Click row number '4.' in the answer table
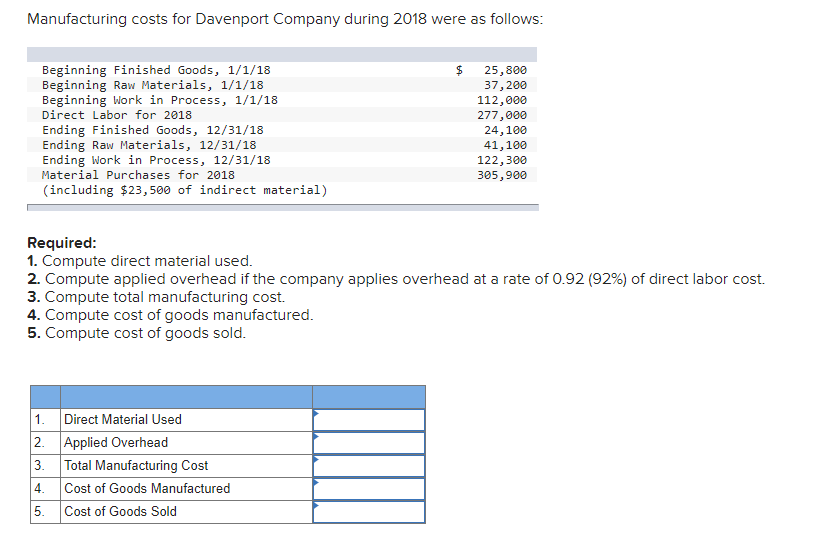Screen dimensions: 814x547 [39, 488]
